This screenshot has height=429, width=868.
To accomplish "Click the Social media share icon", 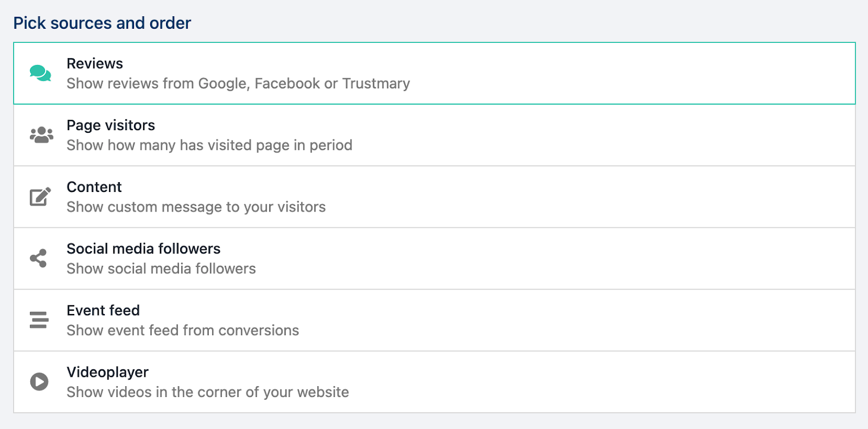I will pos(39,258).
